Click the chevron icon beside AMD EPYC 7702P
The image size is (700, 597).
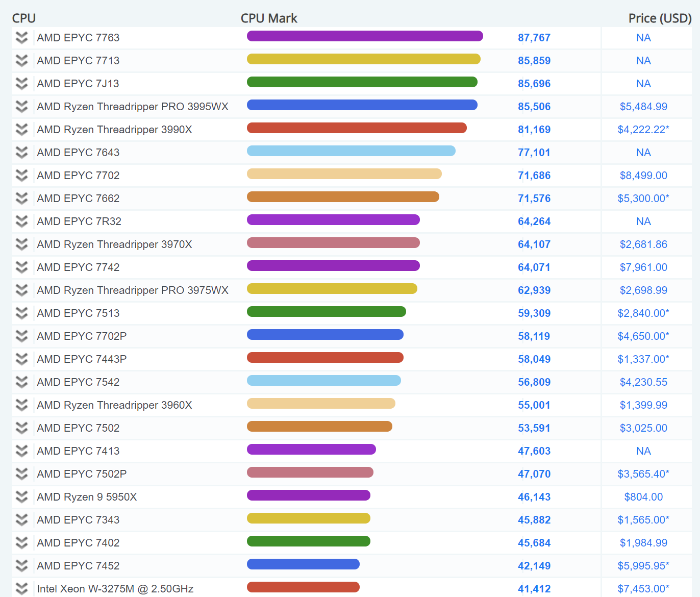21,336
